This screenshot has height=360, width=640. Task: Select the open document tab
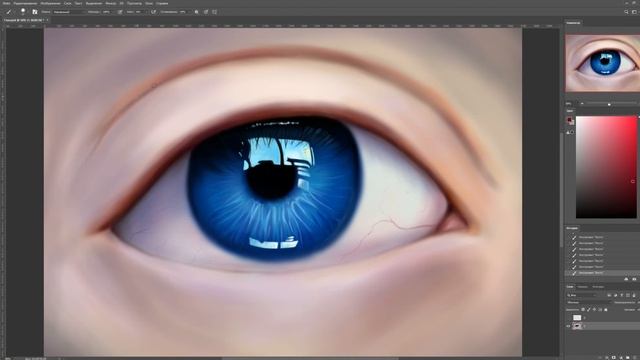(24, 20)
